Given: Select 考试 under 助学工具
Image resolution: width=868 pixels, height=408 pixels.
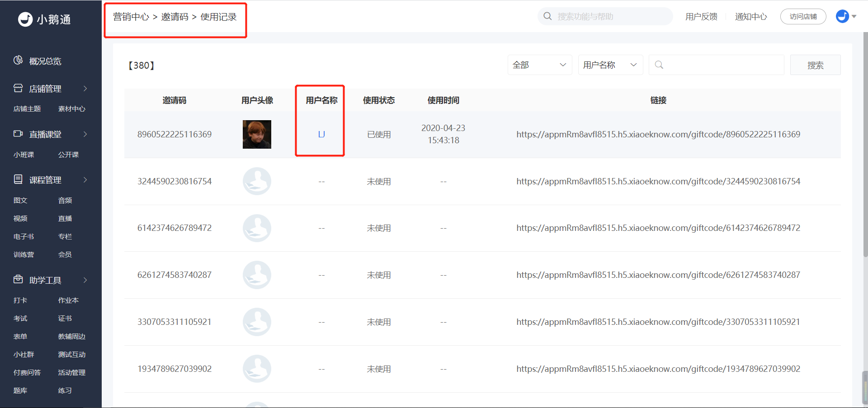Looking at the screenshot, I should (x=20, y=318).
